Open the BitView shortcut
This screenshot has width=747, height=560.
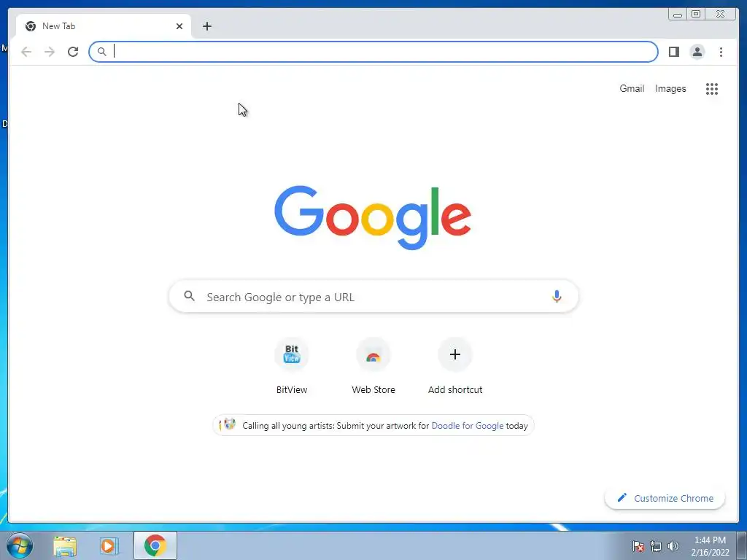tap(292, 366)
